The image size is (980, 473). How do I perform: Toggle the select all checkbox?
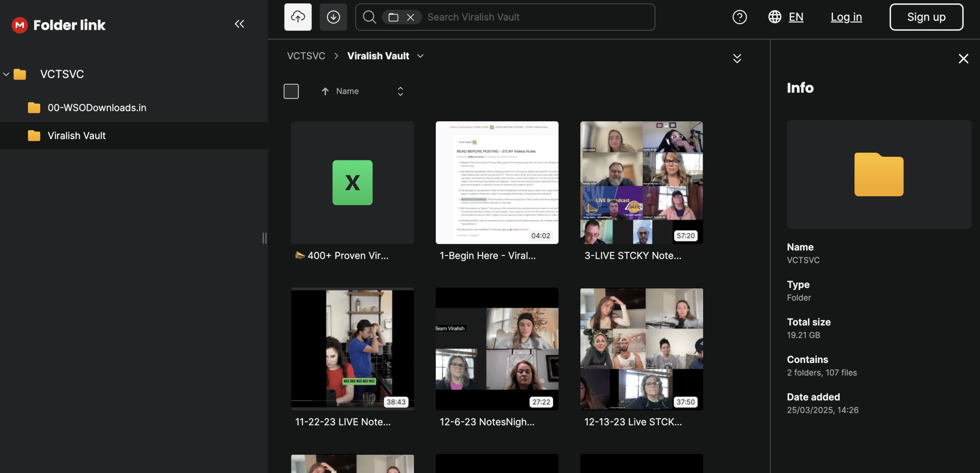[x=291, y=91]
